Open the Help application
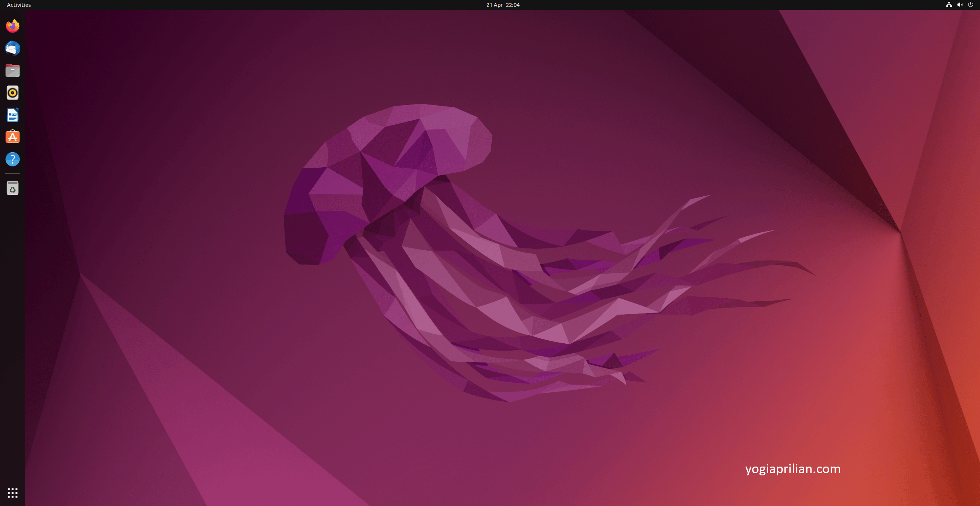 (x=13, y=159)
